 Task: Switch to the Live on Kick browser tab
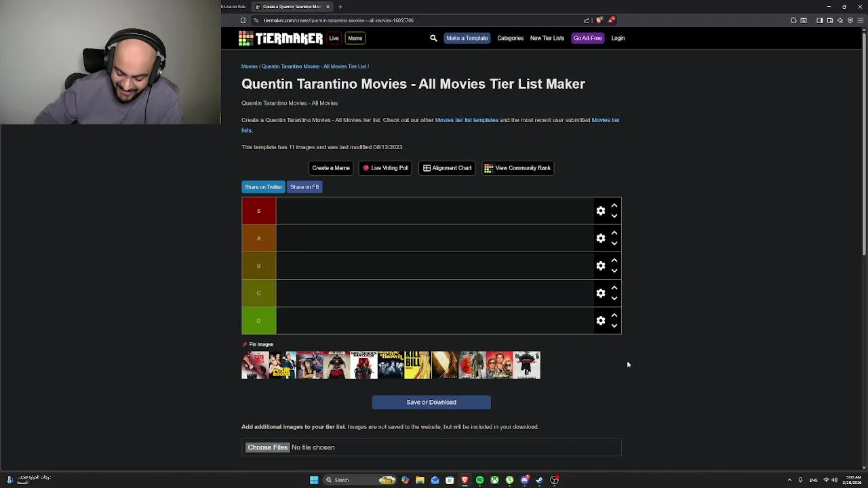click(235, 7)
